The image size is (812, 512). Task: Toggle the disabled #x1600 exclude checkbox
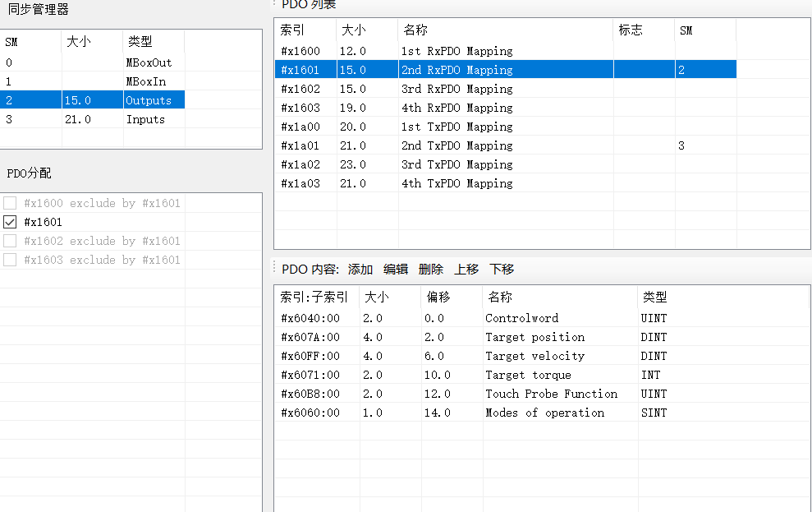click(10, 203)
